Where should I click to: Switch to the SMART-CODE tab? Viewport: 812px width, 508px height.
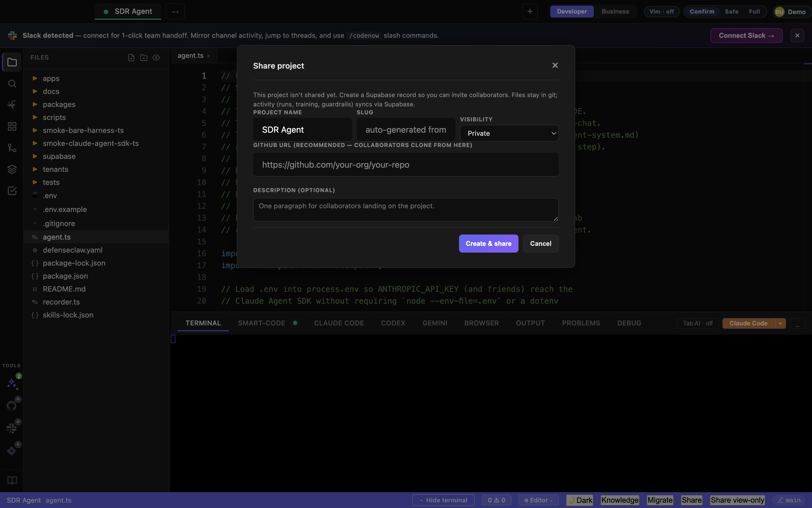[267, 323]
